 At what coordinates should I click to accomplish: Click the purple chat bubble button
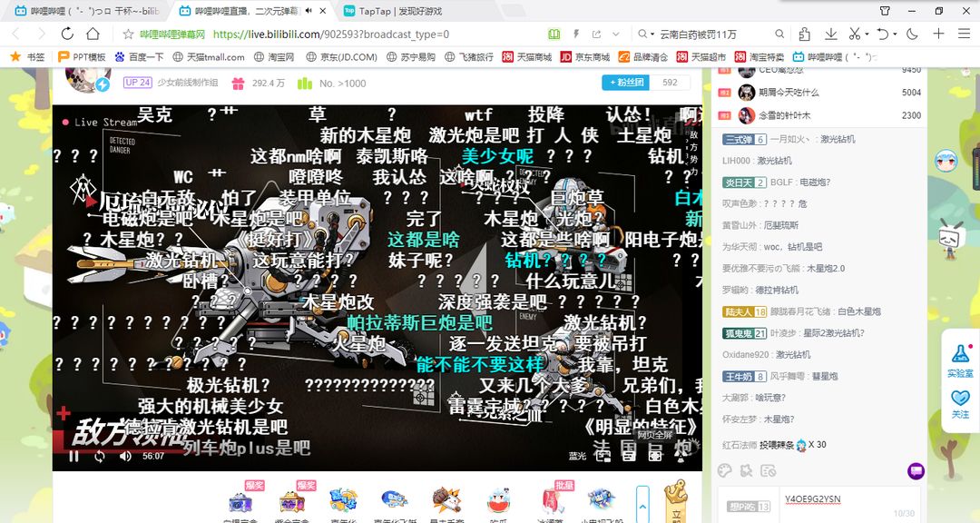point(916,471)
